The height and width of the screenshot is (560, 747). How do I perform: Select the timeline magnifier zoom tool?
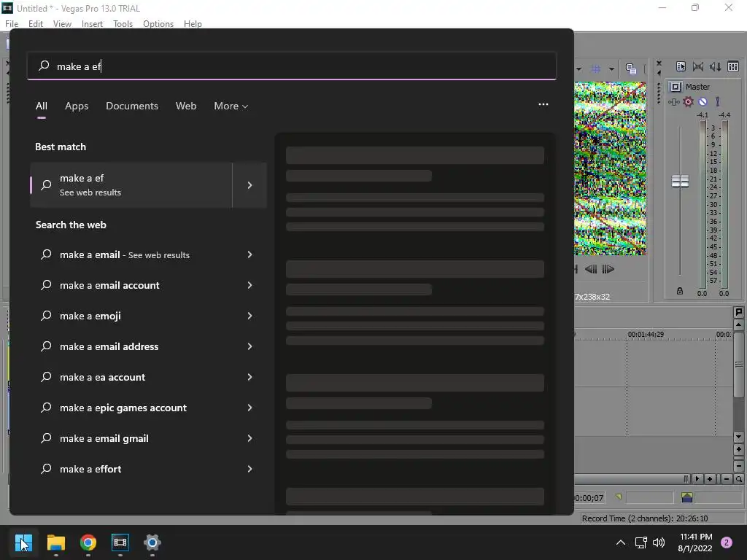click(x=738, y=479)
